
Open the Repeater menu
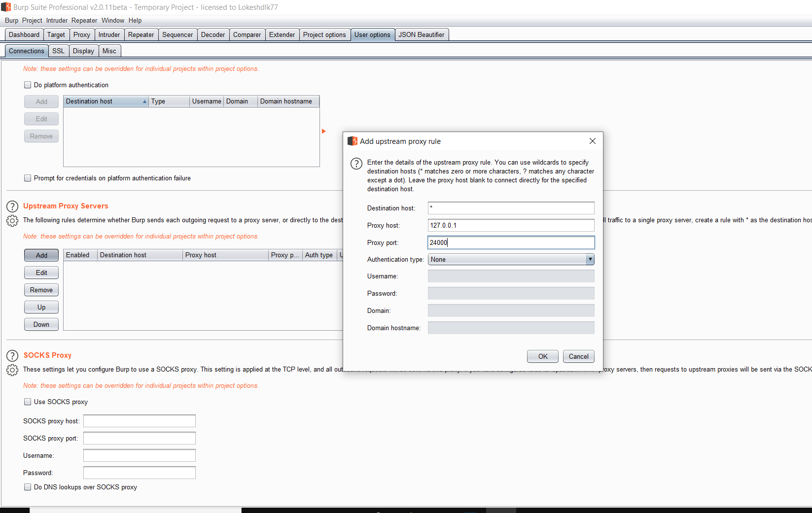(84, 20)
